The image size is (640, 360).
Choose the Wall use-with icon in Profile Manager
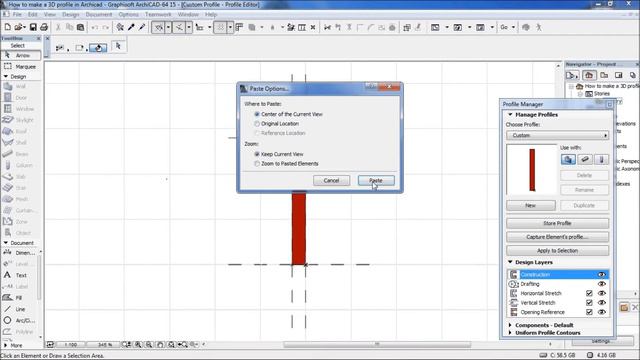[x=568, y=159]
